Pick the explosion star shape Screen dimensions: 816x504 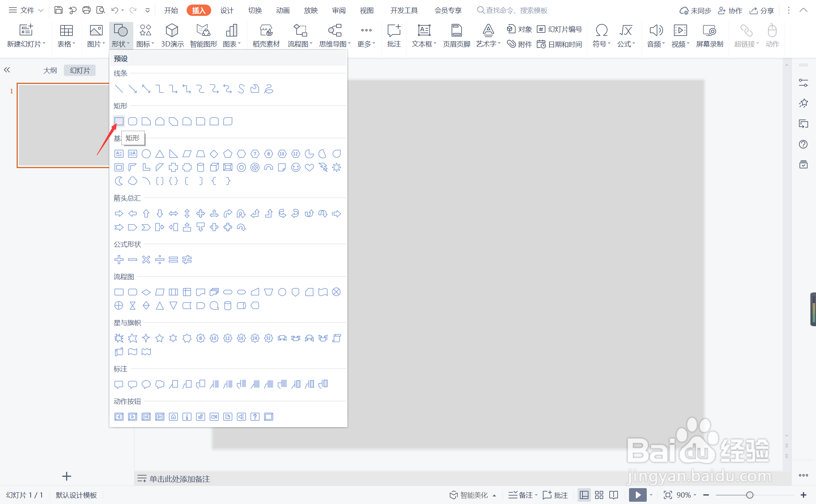pos(119,338)
